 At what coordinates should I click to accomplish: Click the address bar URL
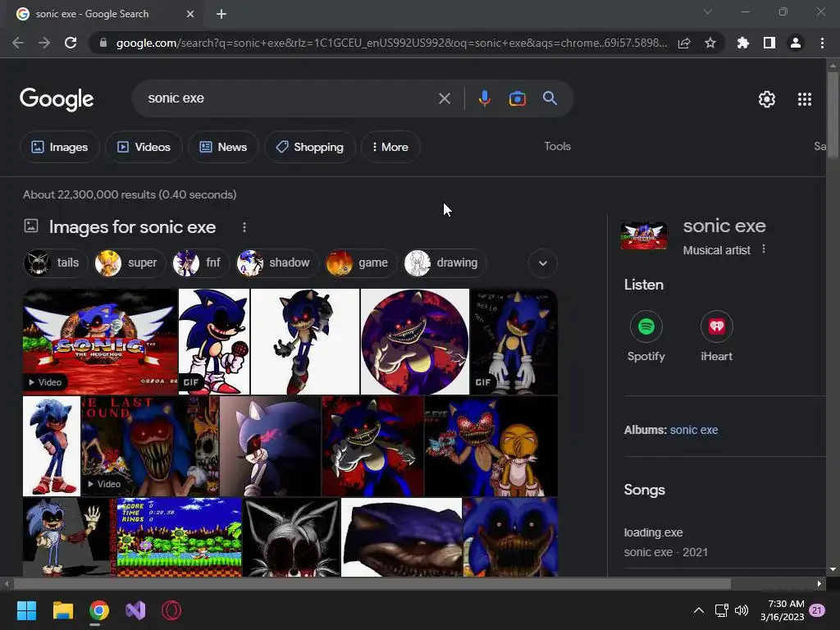391,43
